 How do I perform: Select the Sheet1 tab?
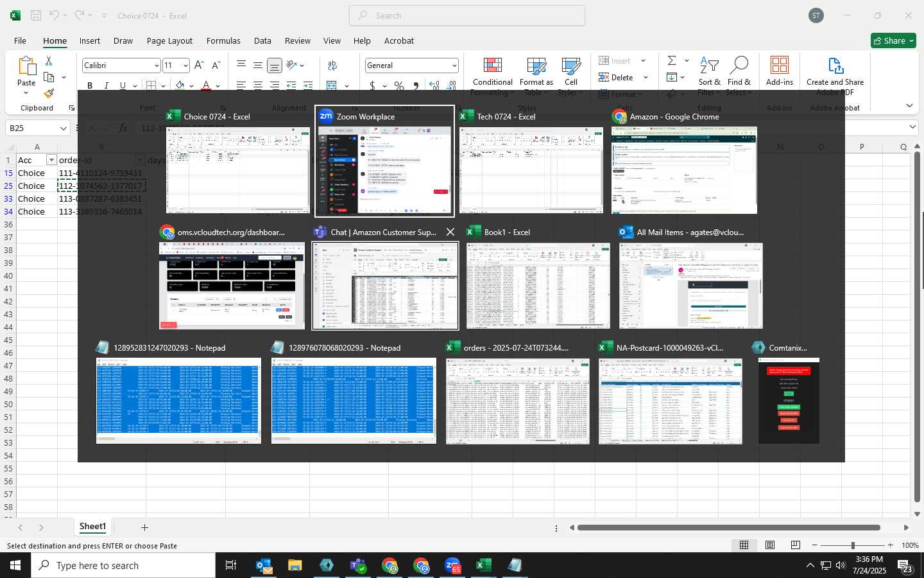(x=92, y=527)
